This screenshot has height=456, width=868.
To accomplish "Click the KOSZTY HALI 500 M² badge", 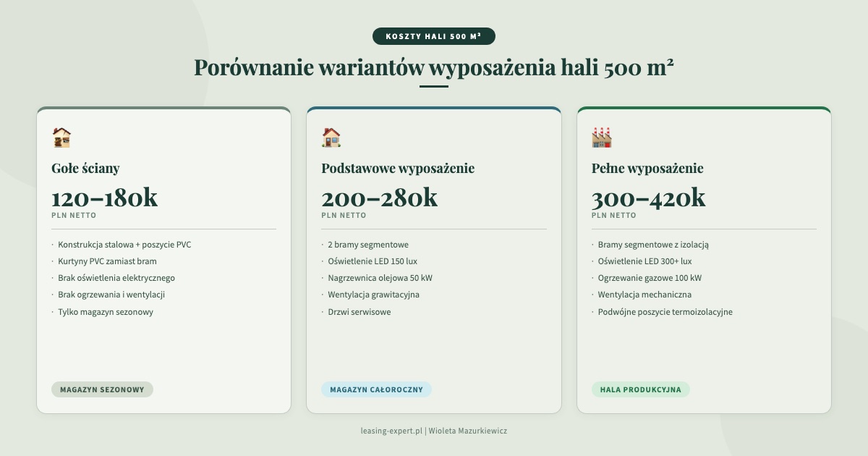I will [433, 35].
